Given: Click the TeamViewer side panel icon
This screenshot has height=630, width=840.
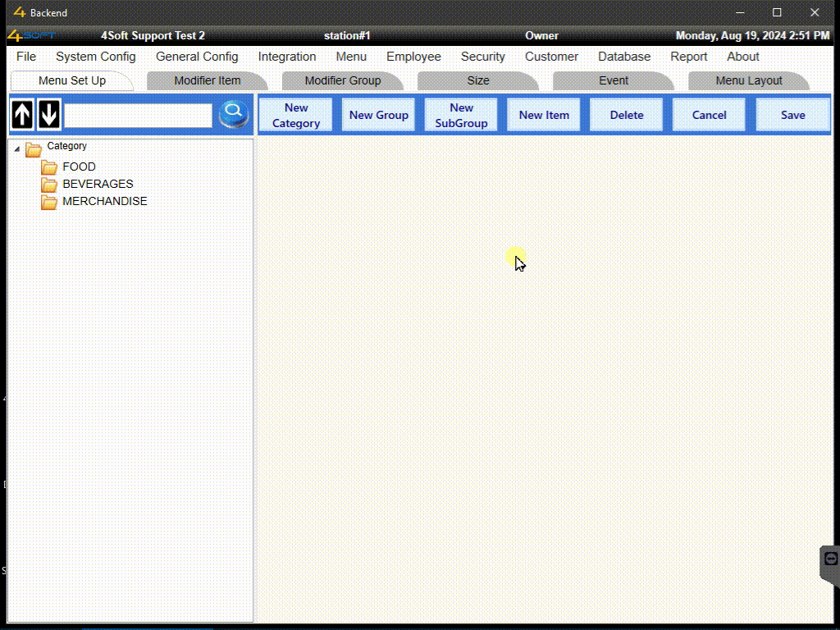Looking at the screenshot, I should [x=830, y=559].
